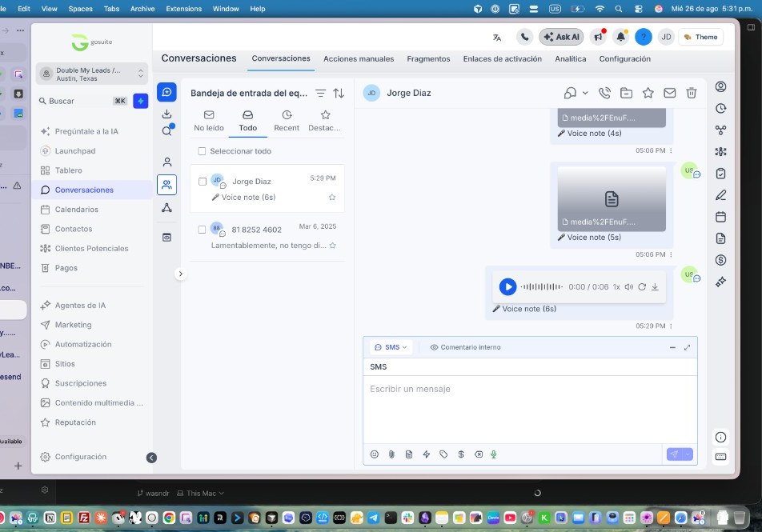This screenshot has height=532, width=762.
Task: Call Jorge Diaz with phone icon
Action: point(604,94)
